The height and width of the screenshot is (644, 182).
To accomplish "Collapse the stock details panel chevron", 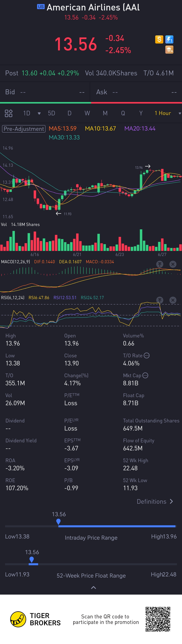I will coord(94,587).
